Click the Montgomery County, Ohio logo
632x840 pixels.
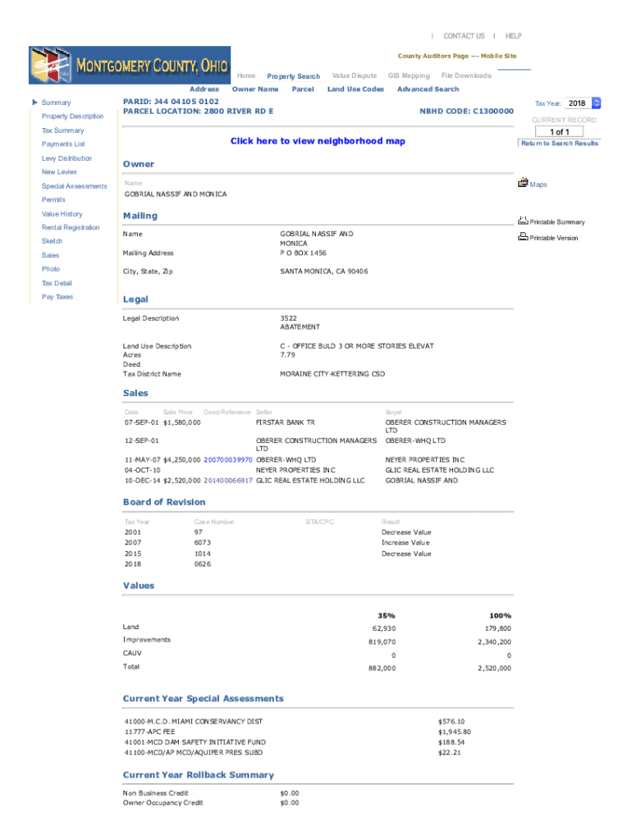tap(130, 65)
